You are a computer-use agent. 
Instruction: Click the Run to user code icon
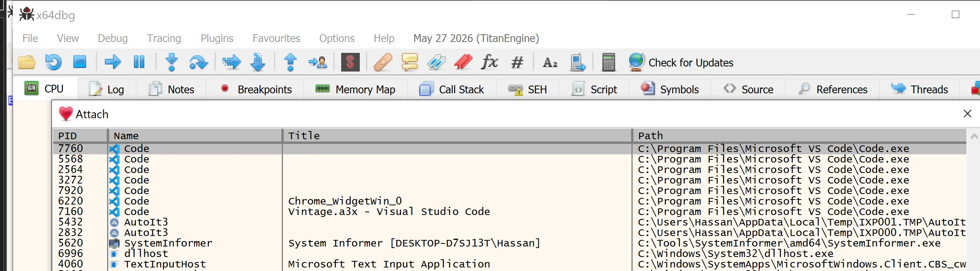pyautogui.click(x=317, y=62)
